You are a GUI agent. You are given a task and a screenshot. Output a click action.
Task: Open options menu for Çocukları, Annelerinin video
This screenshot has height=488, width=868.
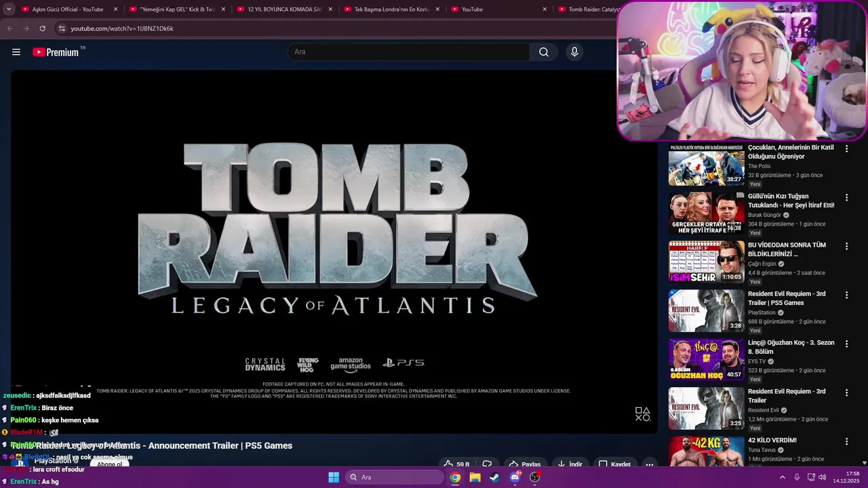(x=846, y=149)
